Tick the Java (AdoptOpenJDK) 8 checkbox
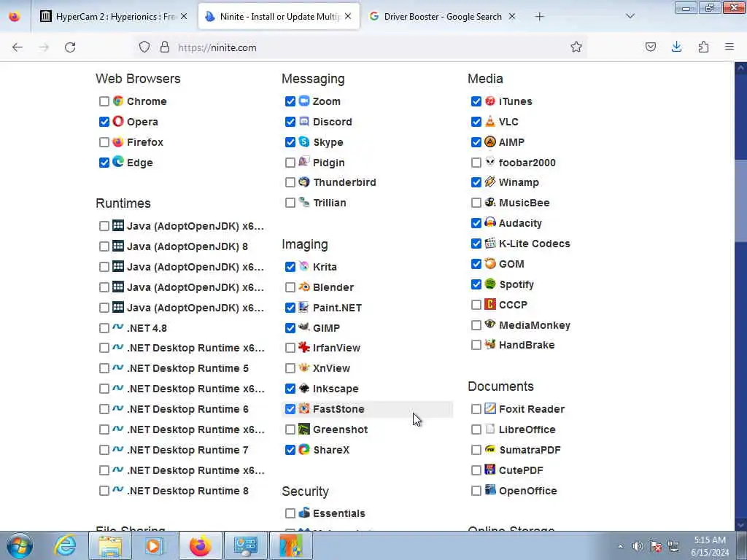The width and height of the screenshot is (747, 560). 104,246
